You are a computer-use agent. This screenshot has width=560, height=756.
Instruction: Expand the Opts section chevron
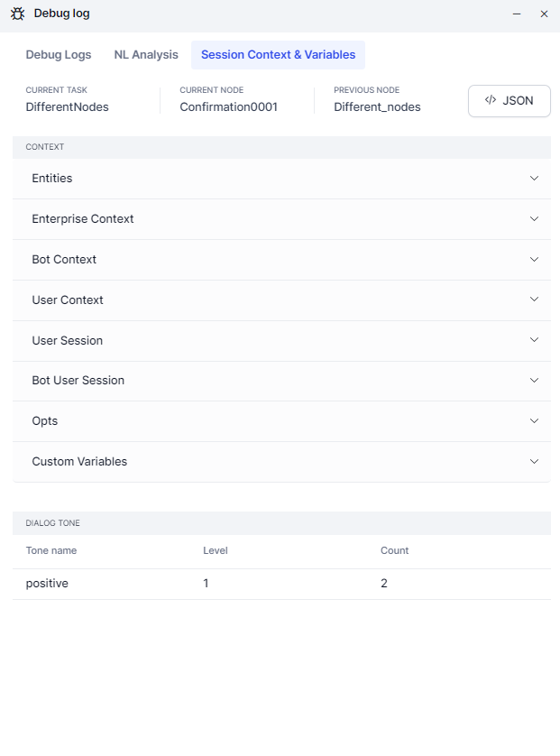click(535, 421)
